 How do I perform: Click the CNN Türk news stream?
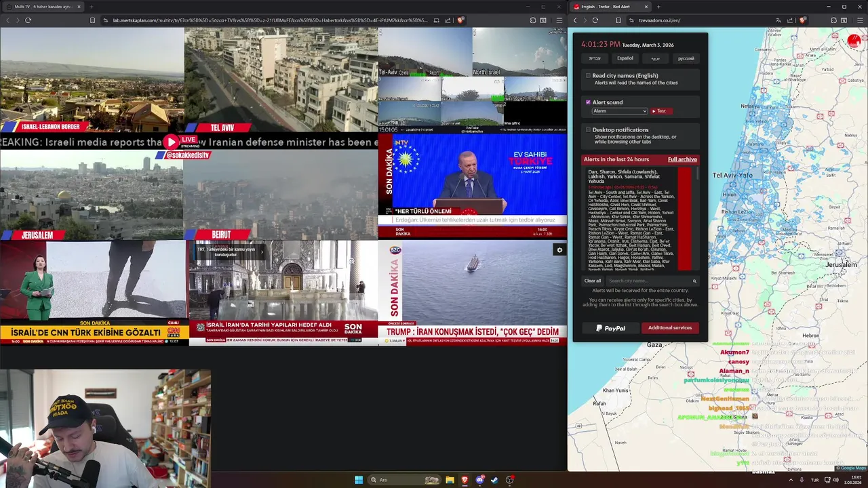(94, 293)
